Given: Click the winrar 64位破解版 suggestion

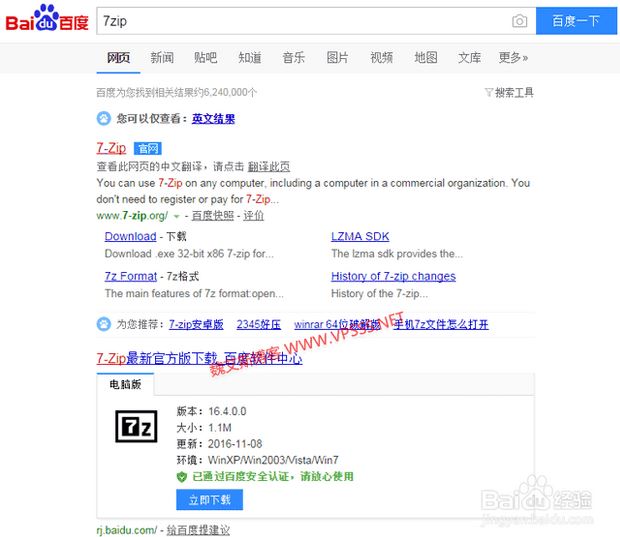Looking at the screenshot, I should coord(337,325).
